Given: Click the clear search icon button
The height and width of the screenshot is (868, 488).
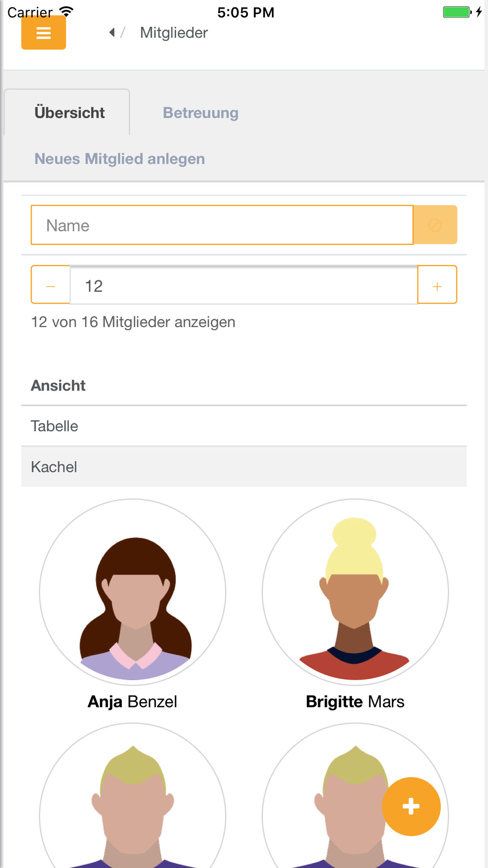Looking at the screenshot, I should (435, 225).
